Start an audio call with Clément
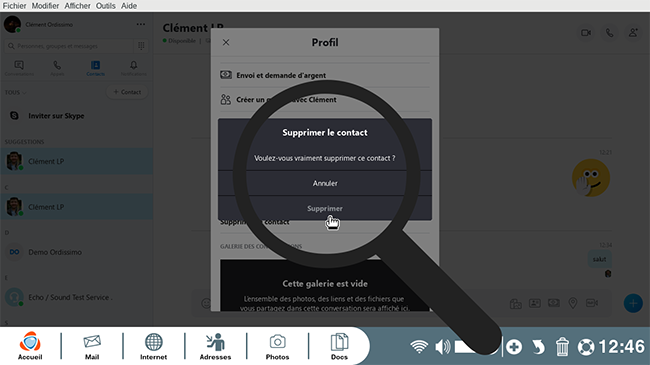Image resolution: width=650 pixels, height=365 pixels. tap(609, 33)
